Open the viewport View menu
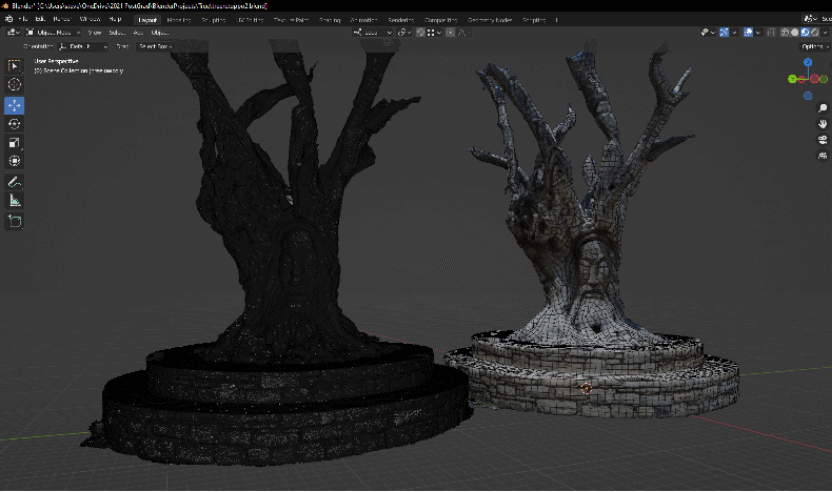This screenshot has height=492, width=832. pyautogui.click(x=94, y=32)
